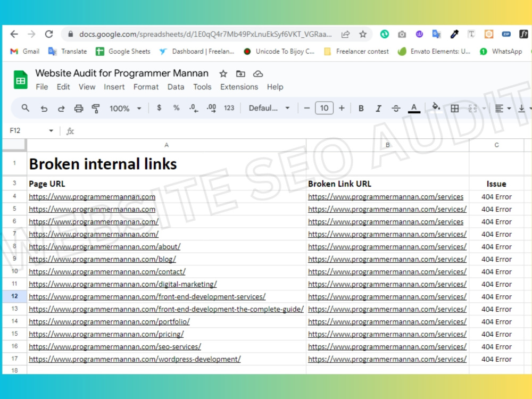Screen dimensions: 532x399
Task: Open the Google Sheets home logo
Action: tap(20, 80)
